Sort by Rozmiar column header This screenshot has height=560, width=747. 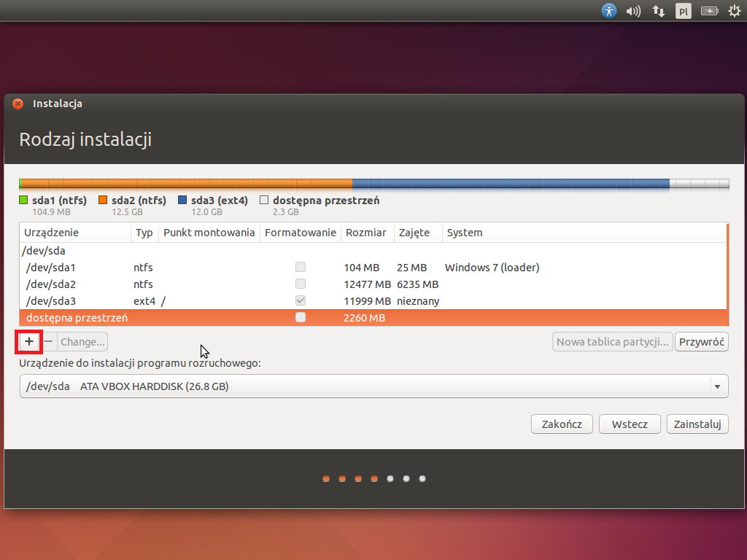coord(368,233)
